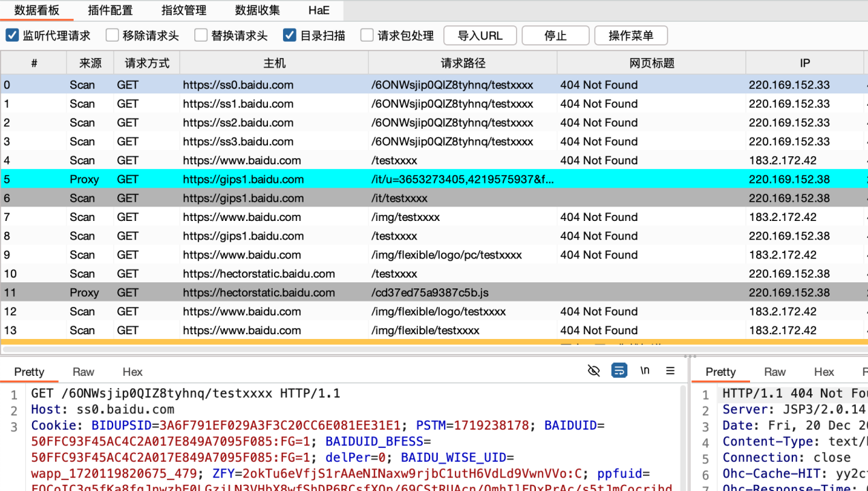
Task: Click the 导入URL button
Action: tap(480, 35)
